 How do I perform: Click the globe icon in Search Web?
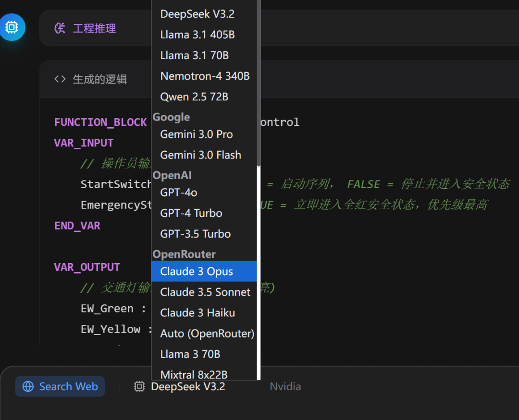point(28,386)
